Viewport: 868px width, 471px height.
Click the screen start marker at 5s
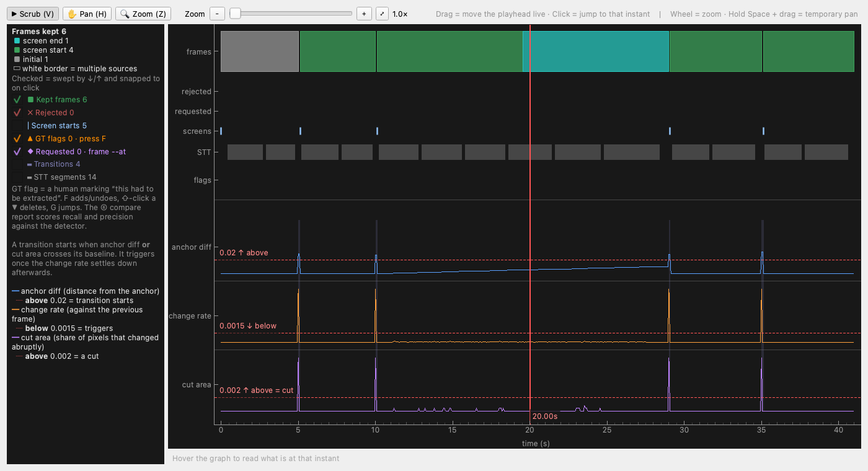[x=301, y=131]
